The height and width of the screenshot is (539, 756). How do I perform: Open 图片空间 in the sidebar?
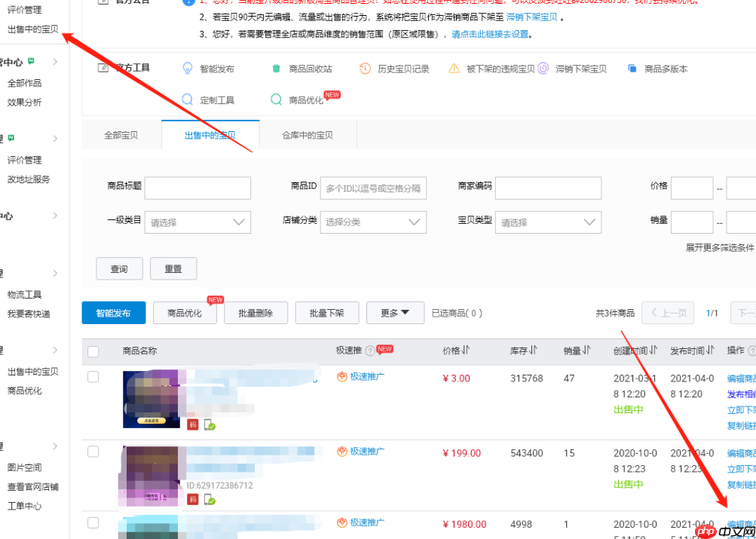(25, 467)
